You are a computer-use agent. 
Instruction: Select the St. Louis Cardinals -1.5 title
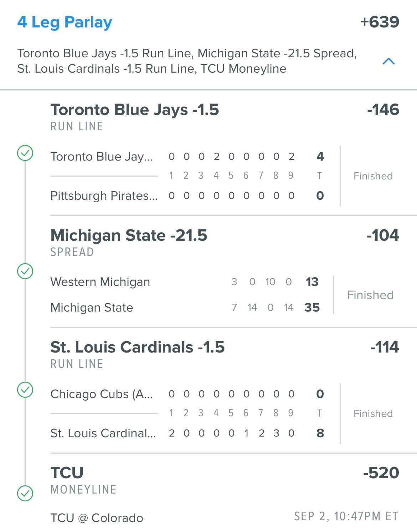click(x=138, y=347)
